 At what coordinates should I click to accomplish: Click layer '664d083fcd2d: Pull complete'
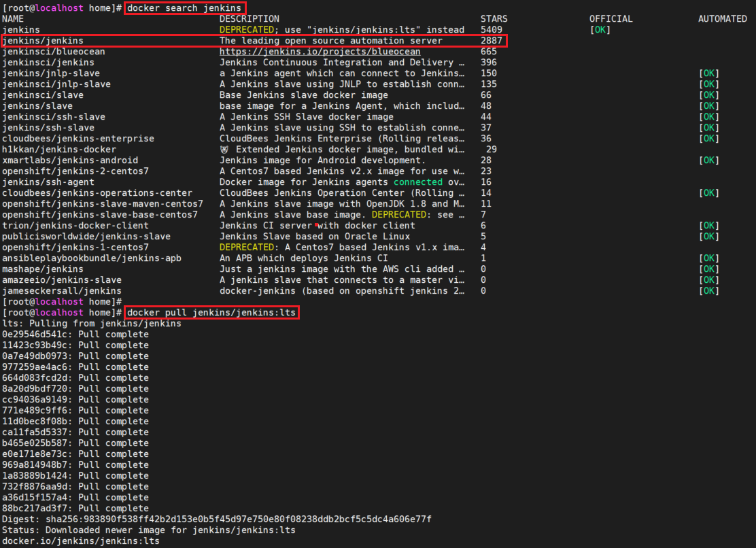tap(75, 378)
